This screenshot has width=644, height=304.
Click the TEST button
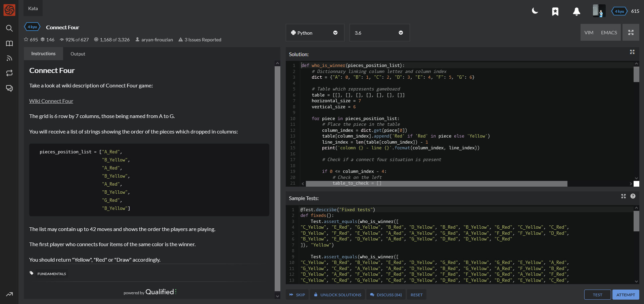(x=597, y=295)
